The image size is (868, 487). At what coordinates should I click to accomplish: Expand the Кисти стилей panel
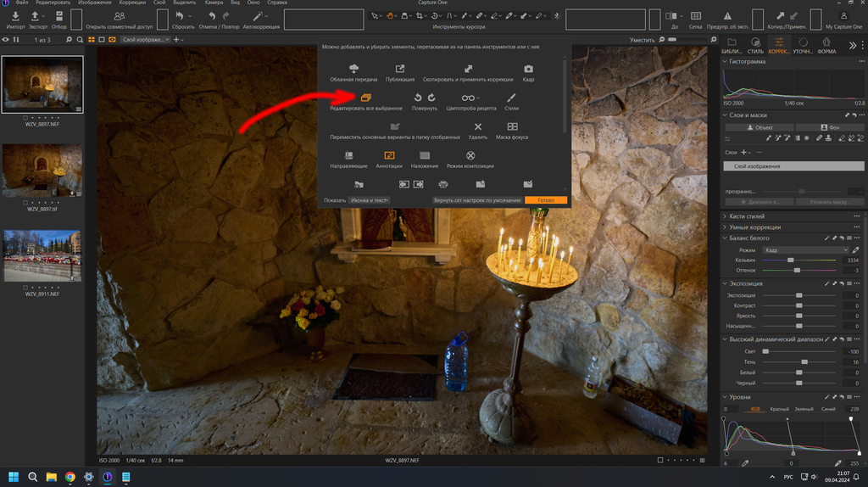(725, 216)
